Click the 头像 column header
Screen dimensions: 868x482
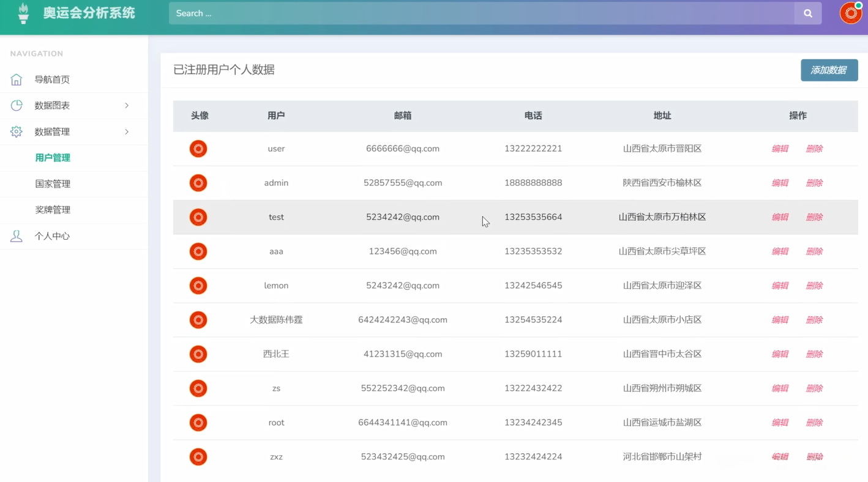point(200,116)
